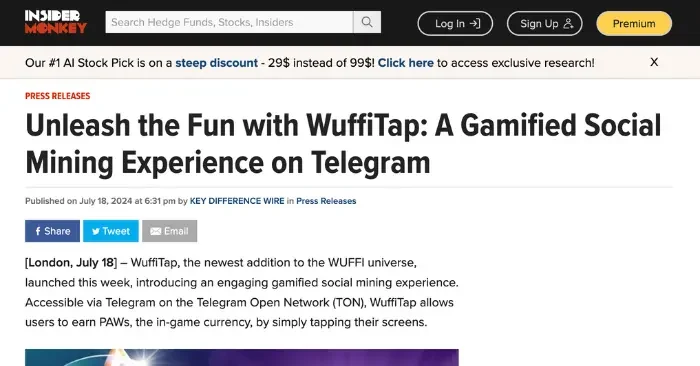Share the article on Facebook

pos(52,231)
